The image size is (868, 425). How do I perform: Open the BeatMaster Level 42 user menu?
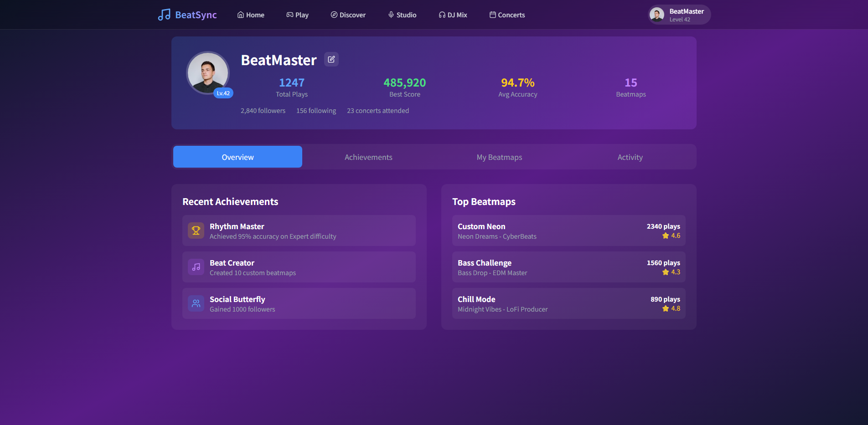tap(679, 15)
